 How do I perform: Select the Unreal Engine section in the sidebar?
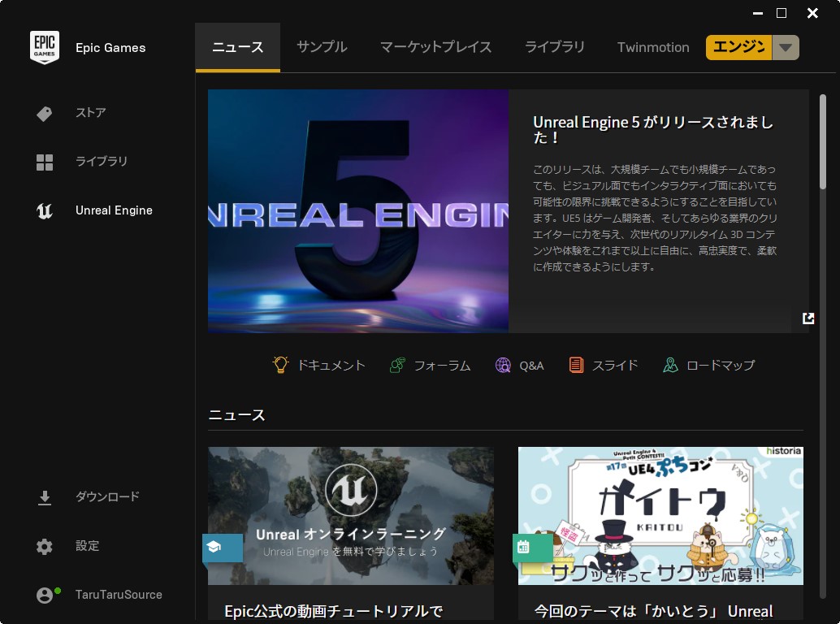click(114, 210)
